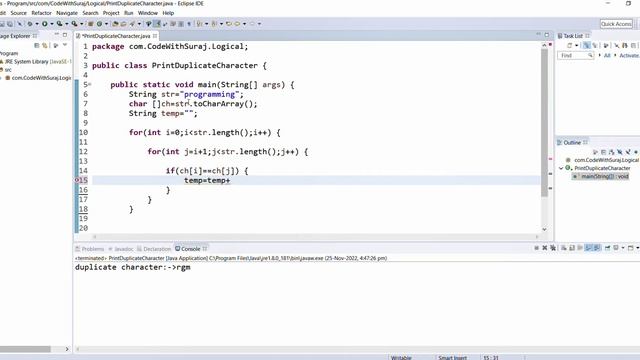Click the All link in Task List
Image resolution: width=640 pixels, height=360 pixels.
[607, 55]
